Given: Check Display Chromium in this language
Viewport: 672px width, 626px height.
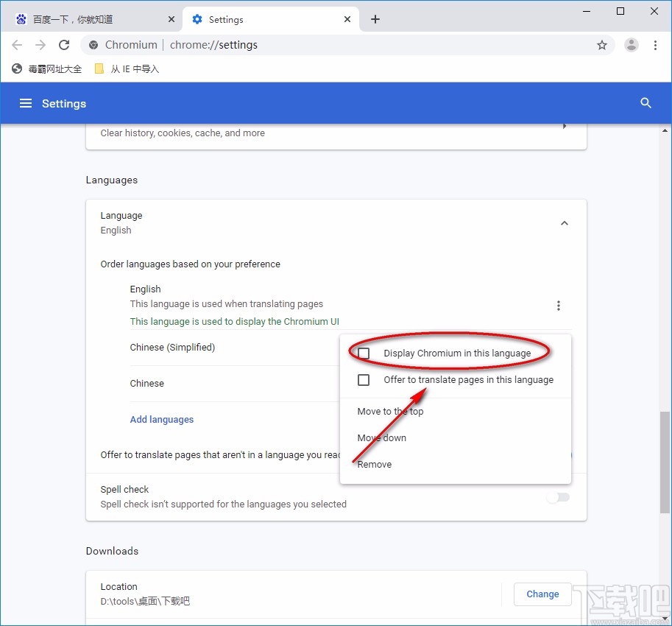Looking at the screenshot, I should click(x=364, y=354).
